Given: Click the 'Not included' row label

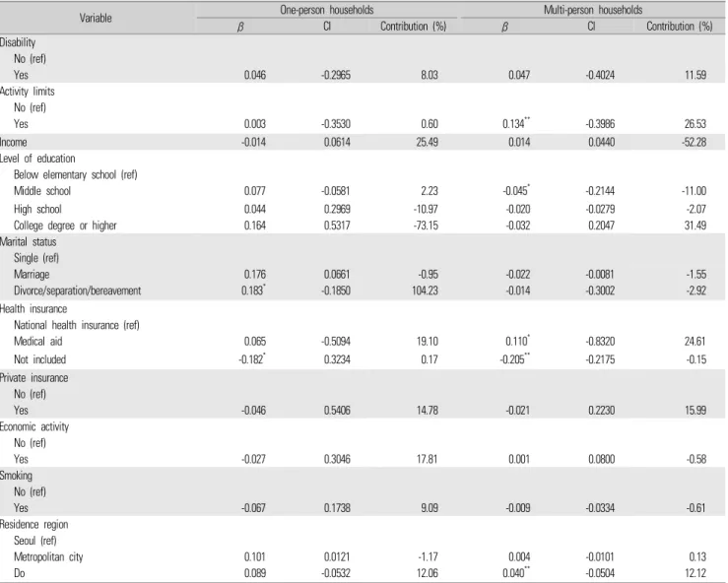Looking at the screenshot, I should click(40, 359).
